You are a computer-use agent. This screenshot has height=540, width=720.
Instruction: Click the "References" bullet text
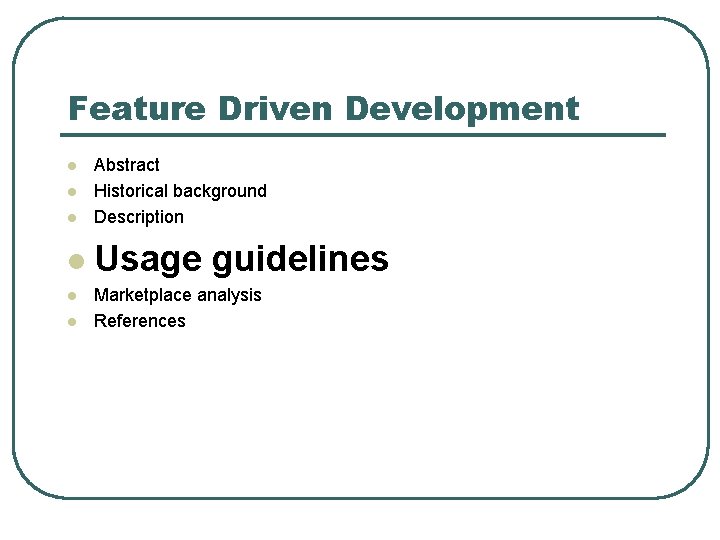click(140, 321)
